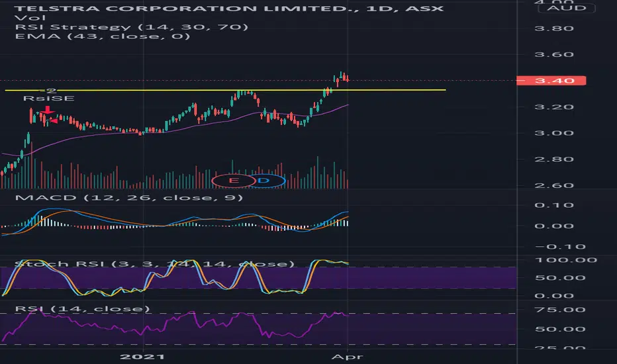The image size is (617, 364).
Task: Click the Stoch RSI 100.00 scale value
Action: [566, 259]
